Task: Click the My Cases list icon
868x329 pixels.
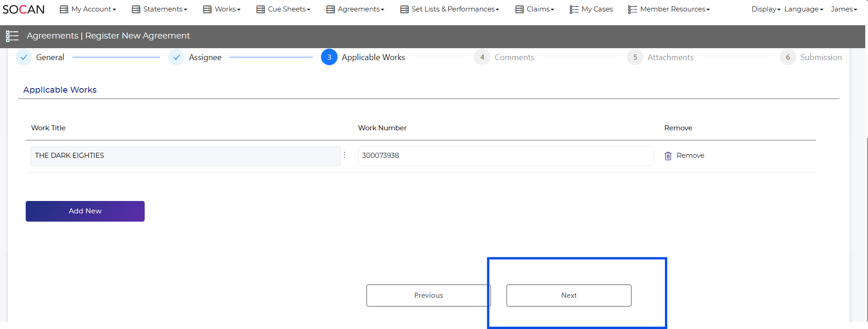Action: click(574, 9)
